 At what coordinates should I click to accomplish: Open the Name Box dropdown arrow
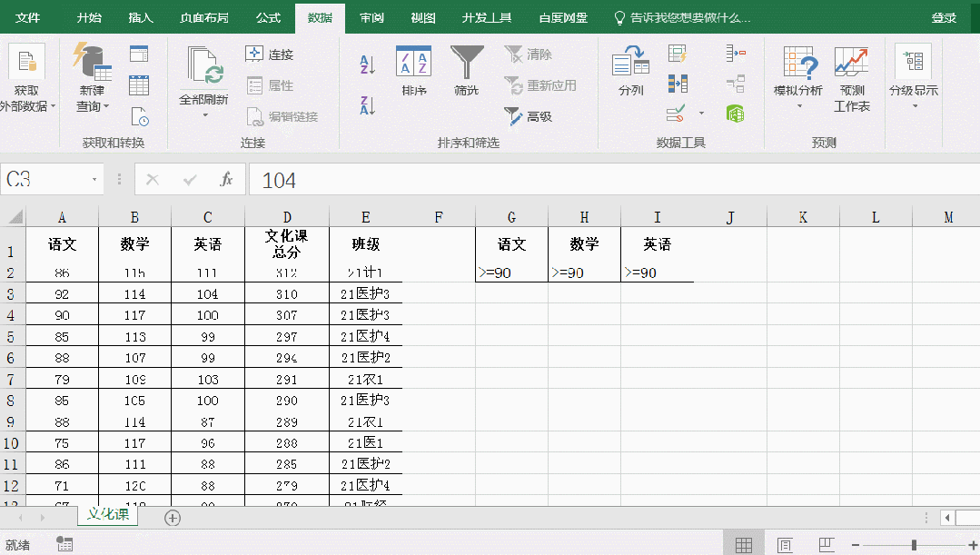[94, 180]
